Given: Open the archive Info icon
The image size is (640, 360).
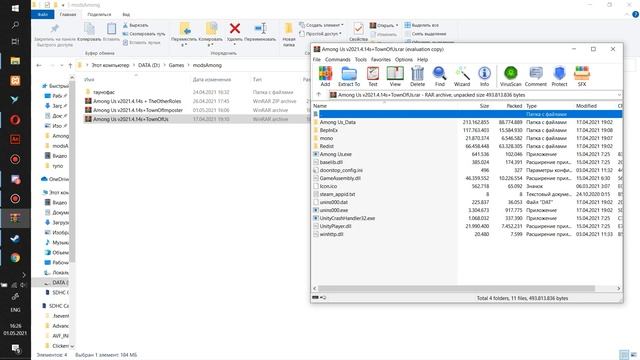Looking at the screenshot, I should tap(484, 76).
